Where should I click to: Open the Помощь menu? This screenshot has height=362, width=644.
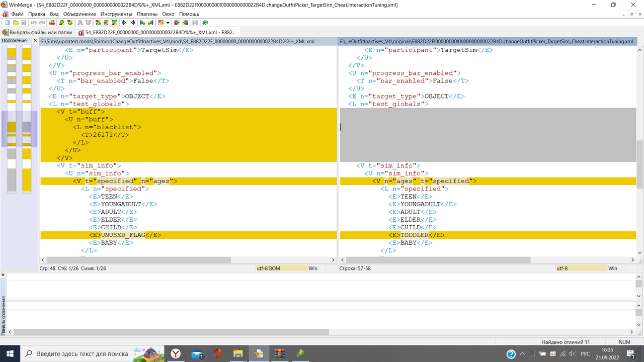pos(189,14)
